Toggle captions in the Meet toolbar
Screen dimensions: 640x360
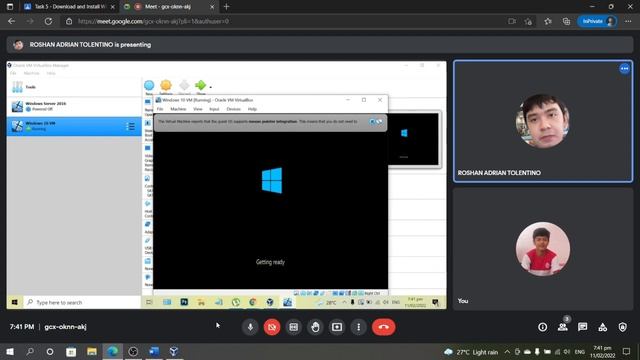pyautogui.click(x=293, y=327)
